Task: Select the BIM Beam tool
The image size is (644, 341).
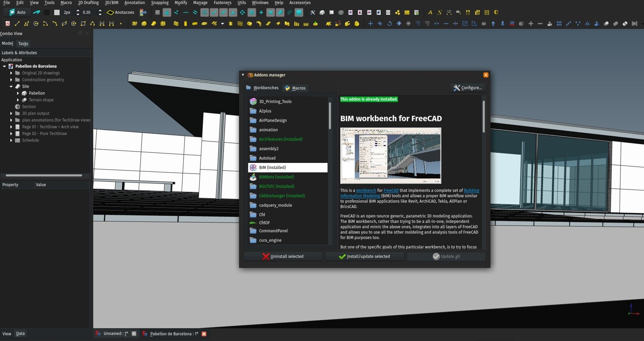Action: [x=195, y=23]
